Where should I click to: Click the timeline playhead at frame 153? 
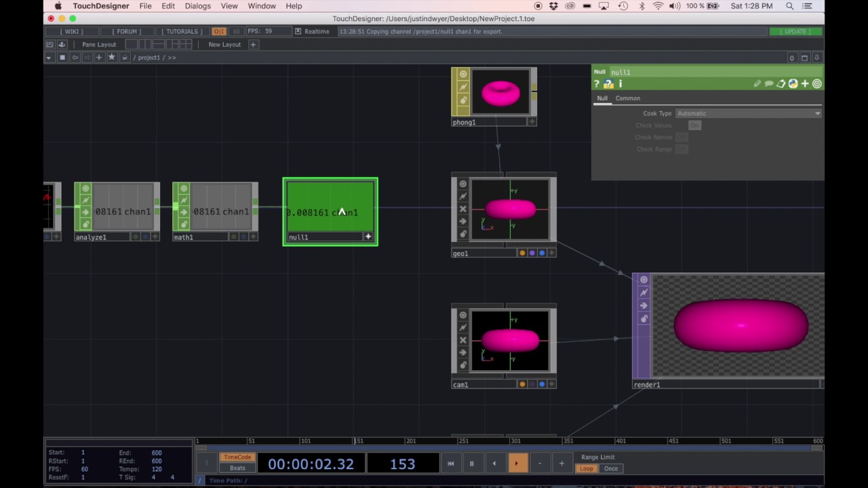point(355,441)
